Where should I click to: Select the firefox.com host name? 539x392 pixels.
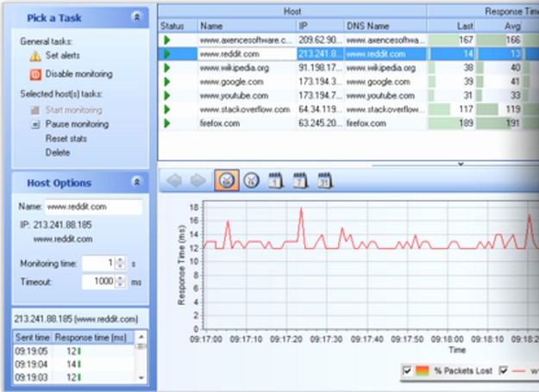(220, 123)
